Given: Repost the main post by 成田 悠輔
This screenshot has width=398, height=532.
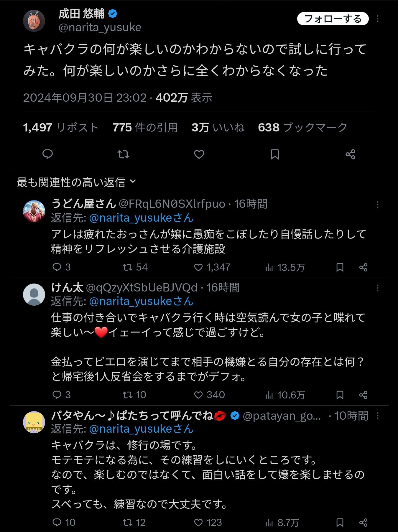Looking at the screenshot, I should coord(123,154).
